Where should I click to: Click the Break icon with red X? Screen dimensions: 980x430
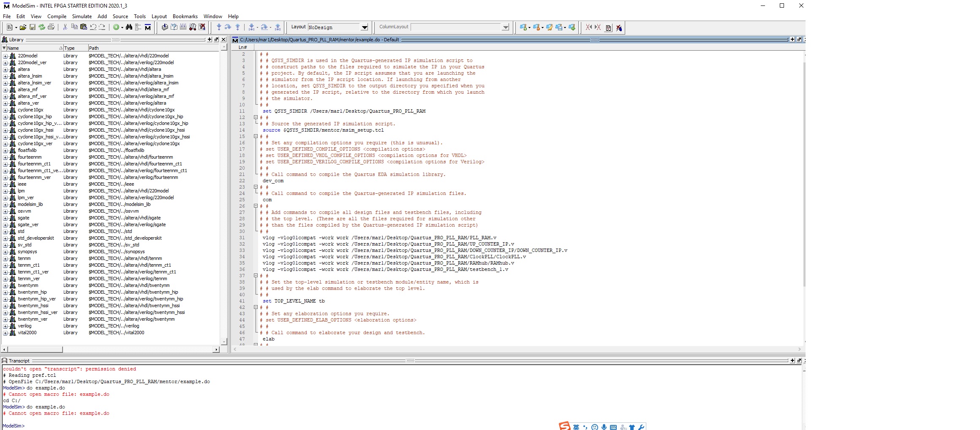202,27
